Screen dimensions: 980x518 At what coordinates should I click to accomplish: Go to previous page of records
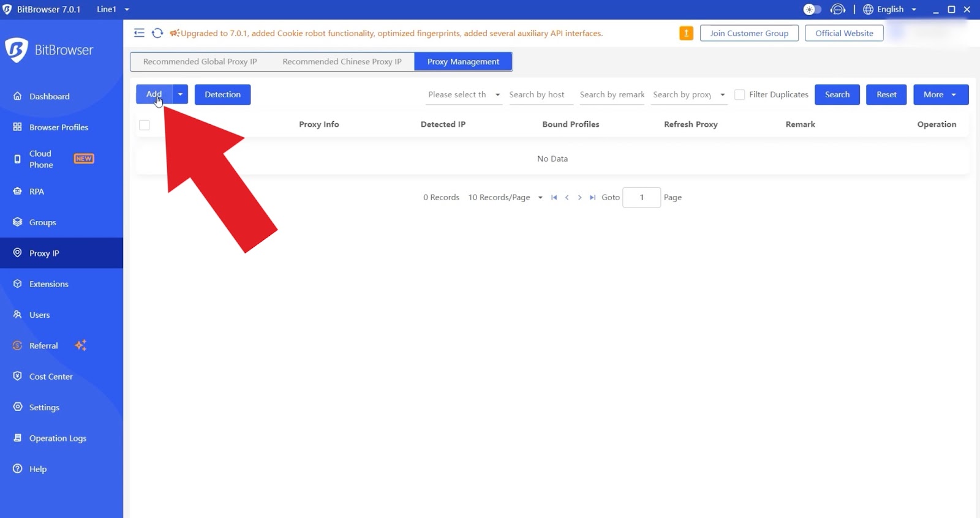567,197
